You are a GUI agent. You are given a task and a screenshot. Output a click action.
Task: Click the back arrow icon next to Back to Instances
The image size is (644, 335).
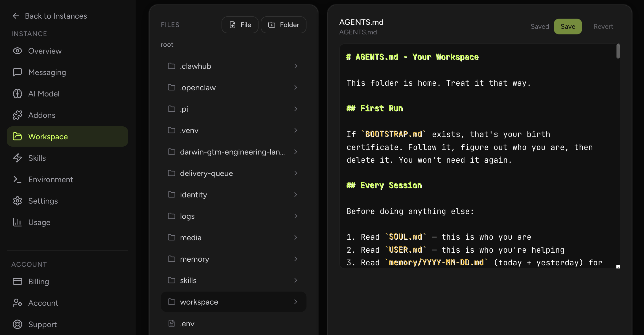tap(16, 16)
